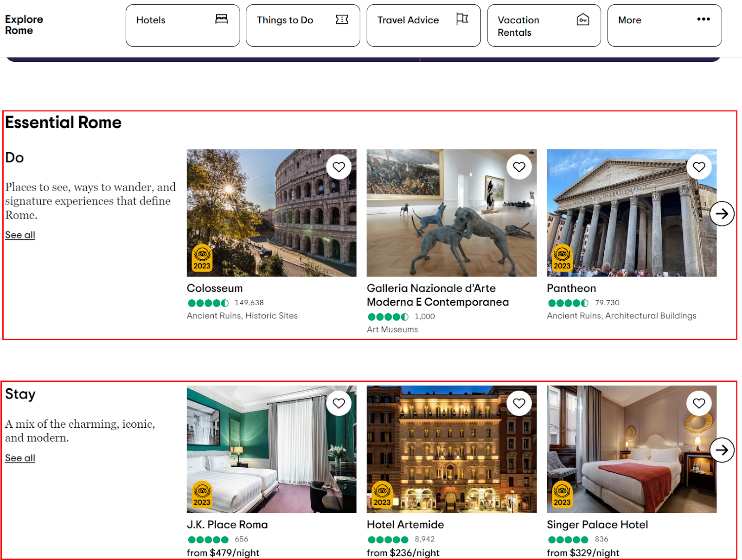Click Hotel Artemide review count 8,942
The image size is (742, 560).
[x=425, y=540]
